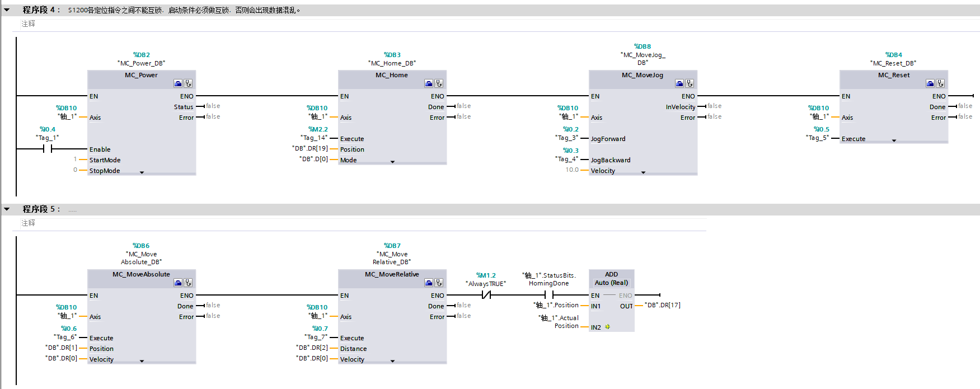Open Auto (Real) data type selector on ADD
Viewport: 980px width, 389px height.
611,283
